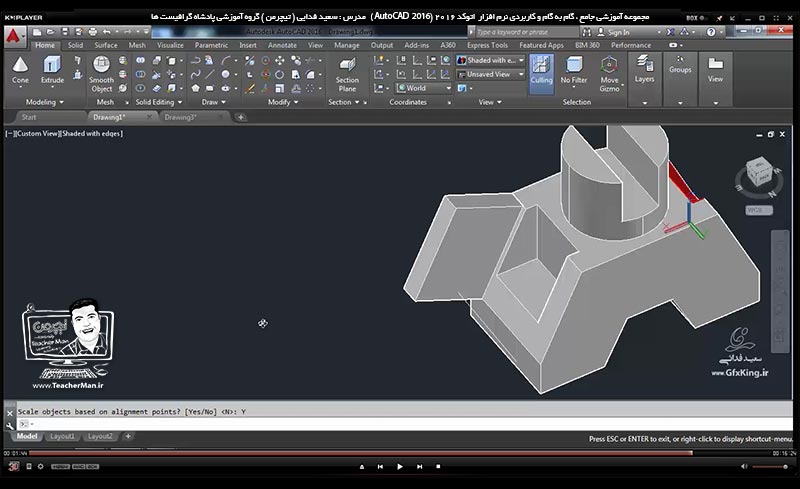This screenshot has width=800, height=489.
Task: Open the Express Tools ribbon tab
Action: point(487,45)
